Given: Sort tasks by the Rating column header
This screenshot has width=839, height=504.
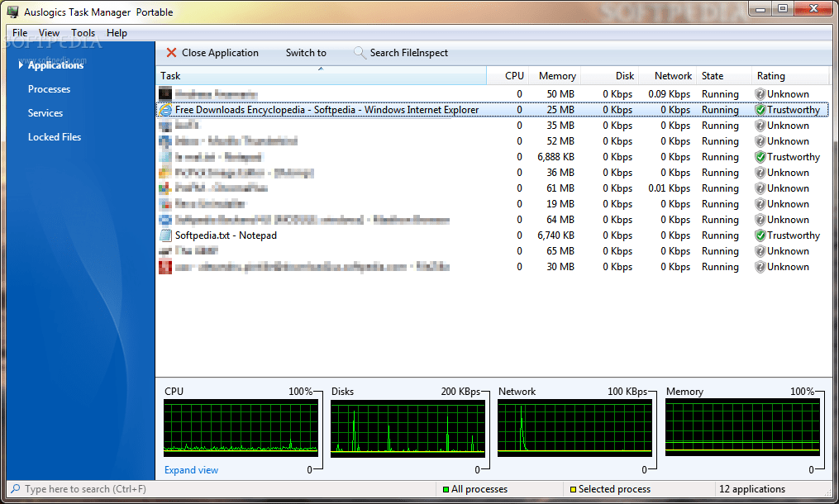Looking at the screenshot, I should coord(789,76).
